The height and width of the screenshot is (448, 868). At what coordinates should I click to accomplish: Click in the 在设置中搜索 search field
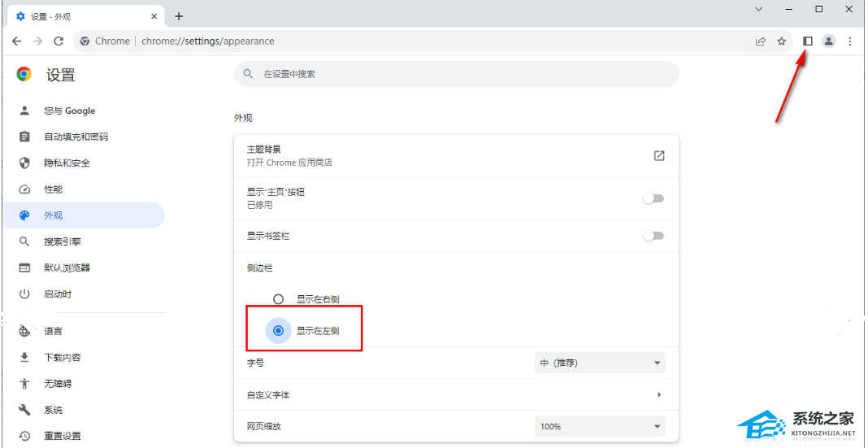point(456,74)
